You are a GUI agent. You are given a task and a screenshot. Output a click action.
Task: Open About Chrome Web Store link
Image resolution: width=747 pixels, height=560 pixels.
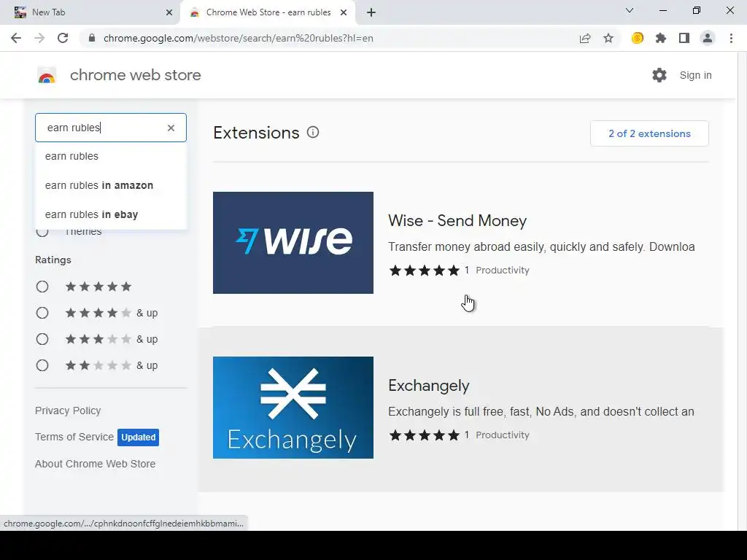click(96, 464)
